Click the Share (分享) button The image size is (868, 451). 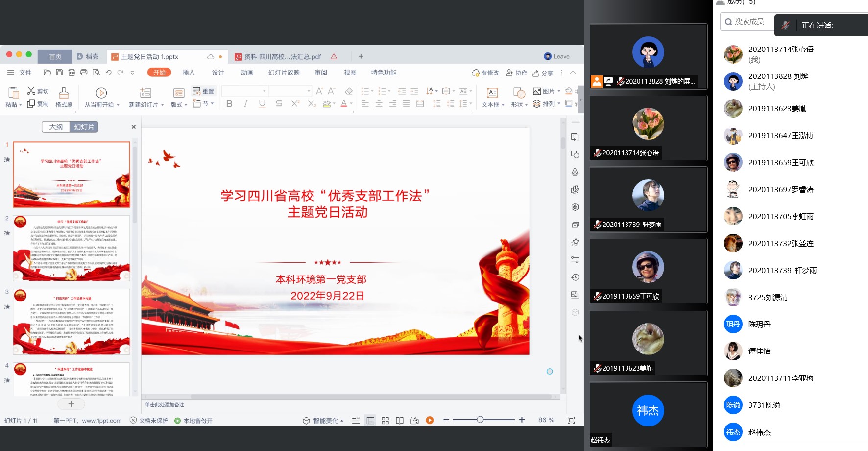[x=543, y=73]
